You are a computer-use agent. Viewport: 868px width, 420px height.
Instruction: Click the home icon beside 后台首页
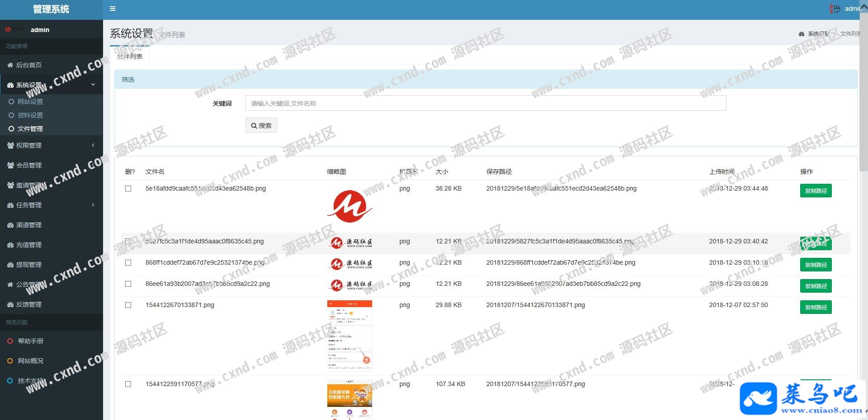click(10, 65)
